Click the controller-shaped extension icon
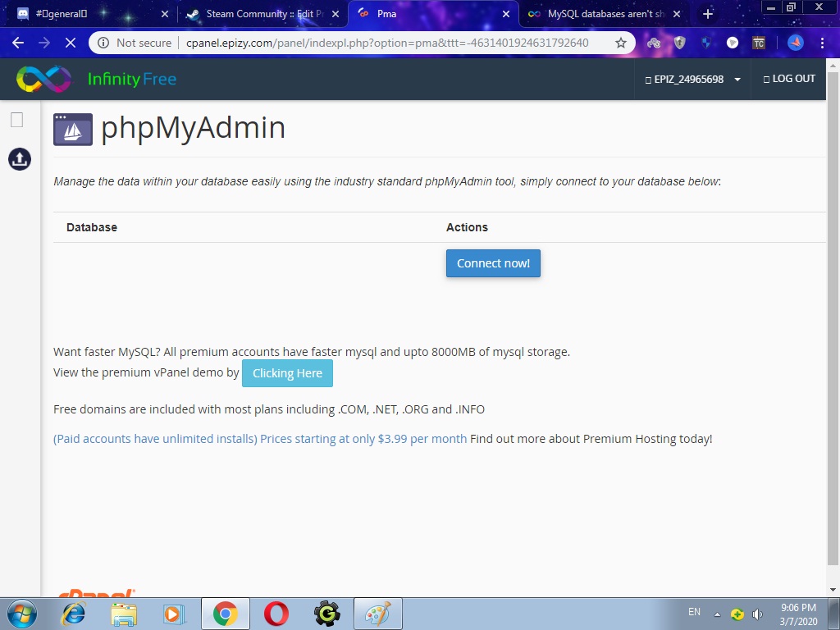Viewport: 840px width, 630px height. [x=654, y=43]
